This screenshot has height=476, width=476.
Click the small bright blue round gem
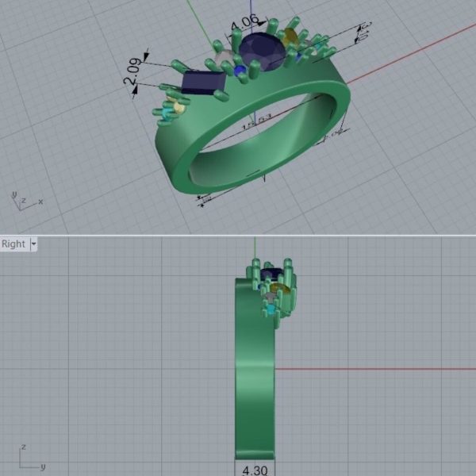pos(240,71)
